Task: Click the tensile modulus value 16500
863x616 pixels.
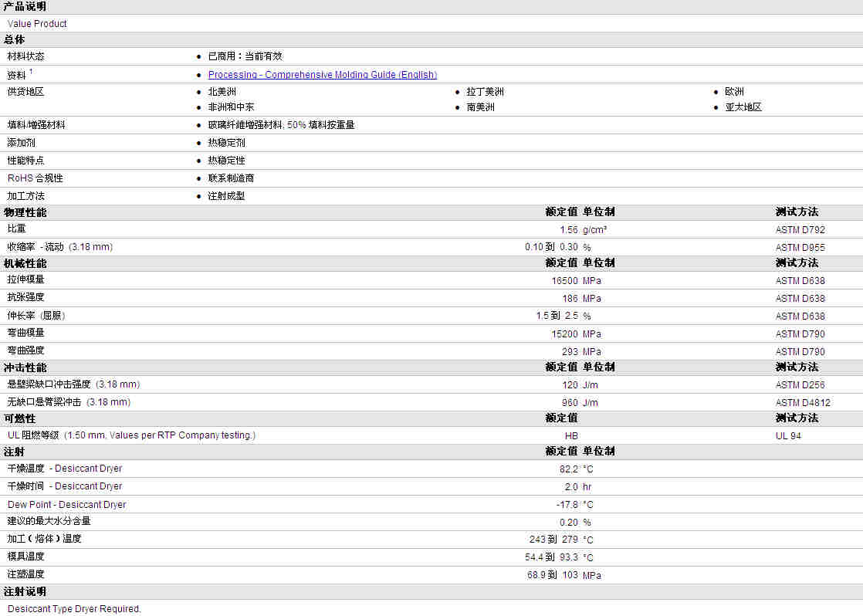Action: pyautogui.click(x=565, y=281)
